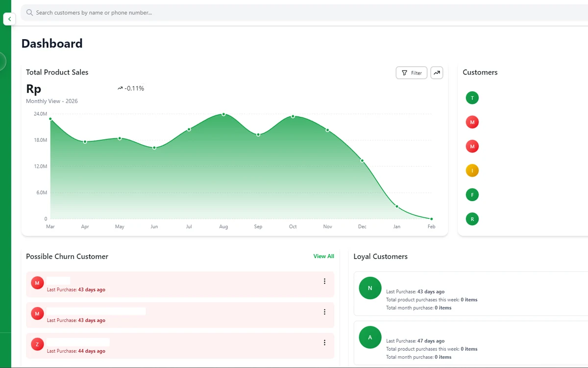588x368 pixels.
Task: Select the green F customer avatar
Action: click(x=472, y=195)
